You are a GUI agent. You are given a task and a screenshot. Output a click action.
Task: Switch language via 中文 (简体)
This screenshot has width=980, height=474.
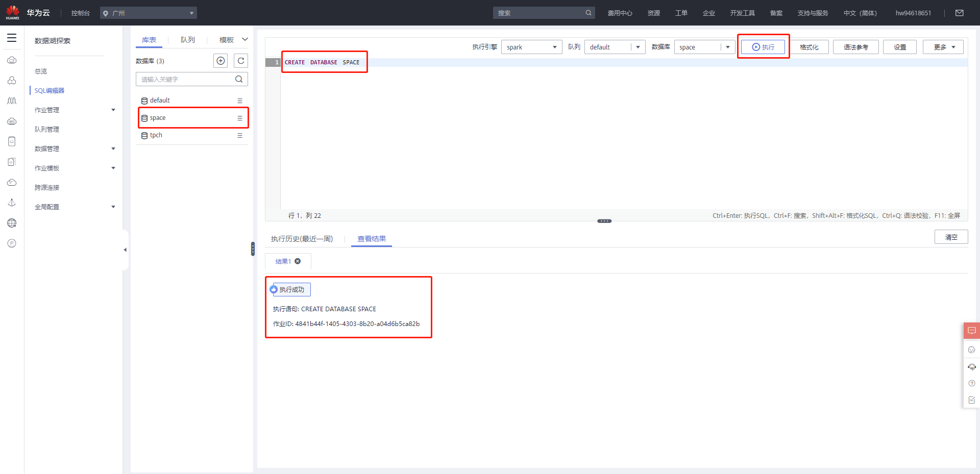pyautogui.click(x=860, y=13)
